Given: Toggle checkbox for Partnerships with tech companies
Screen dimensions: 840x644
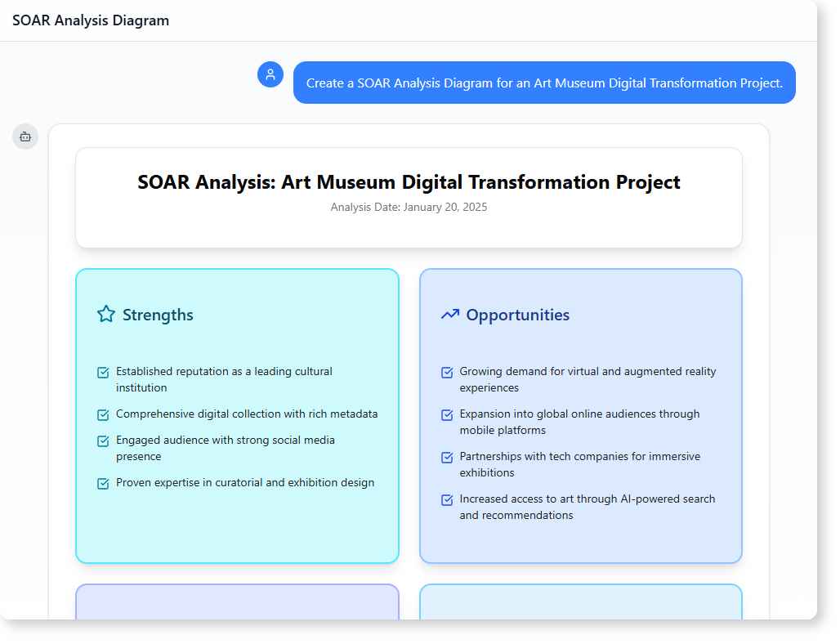Looking at the screenshot, I should [x=447, y=458].
